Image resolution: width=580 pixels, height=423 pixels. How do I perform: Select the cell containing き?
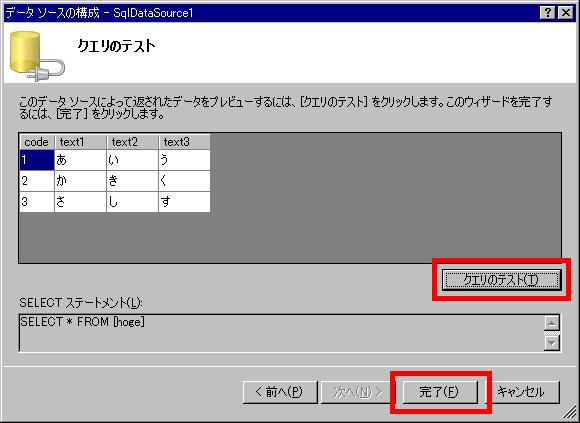[132, 181]
